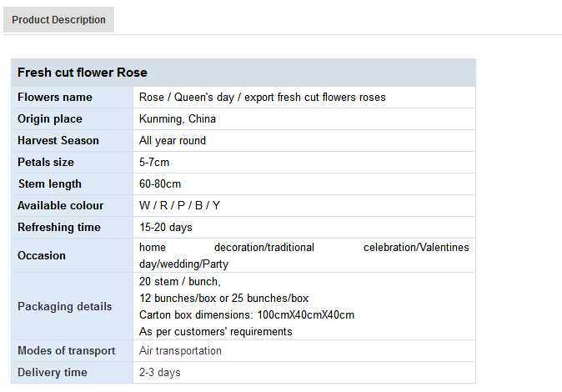Click the 'Kunming, China' origin value
This screenshot has width=562, height=392.
point(178,119)
